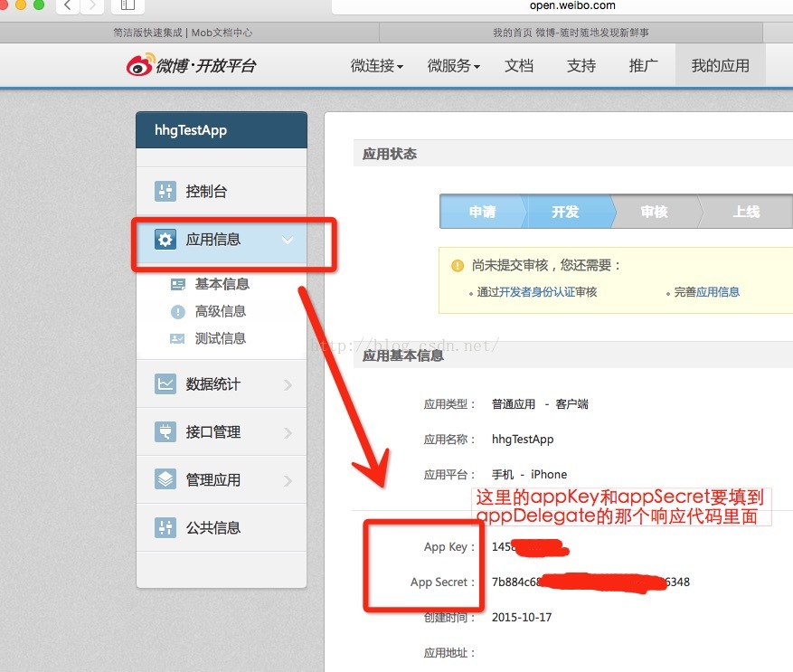Open the 我的应用 nav item
This screenshot has height=672, width=793.
720,66
